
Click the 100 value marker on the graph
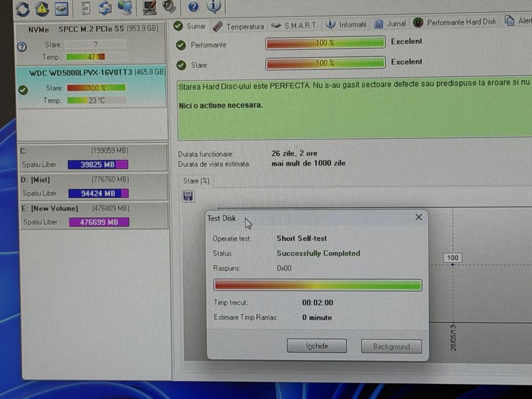(x=452, y=258)
